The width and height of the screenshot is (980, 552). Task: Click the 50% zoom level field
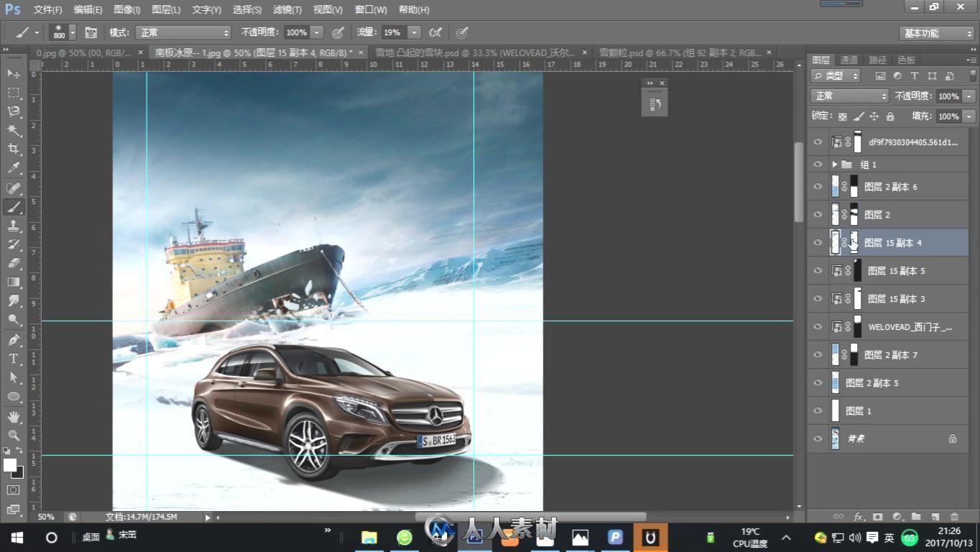(x=47, y=517)
